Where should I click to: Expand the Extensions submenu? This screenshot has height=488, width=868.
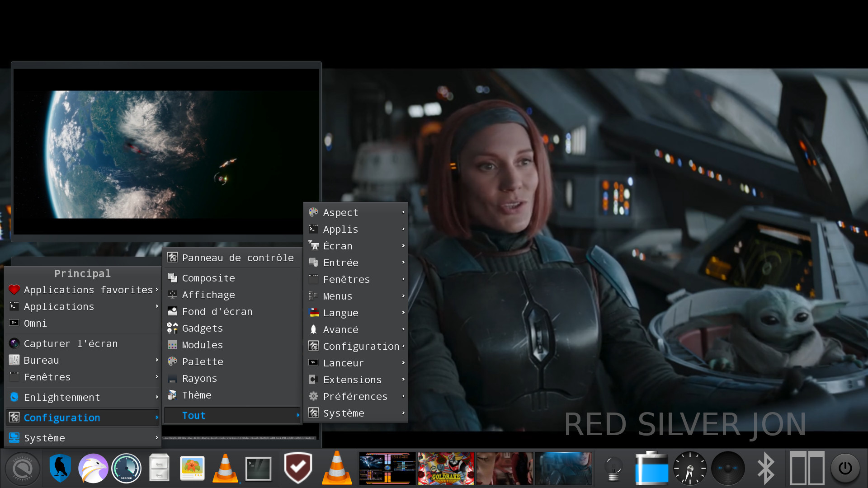356,380
